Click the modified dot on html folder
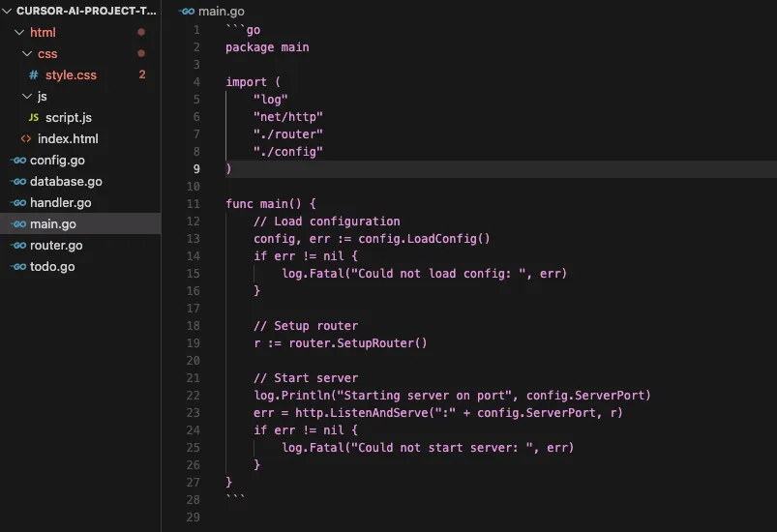This screenshot has height=532, width=777. tap(141, 32)
